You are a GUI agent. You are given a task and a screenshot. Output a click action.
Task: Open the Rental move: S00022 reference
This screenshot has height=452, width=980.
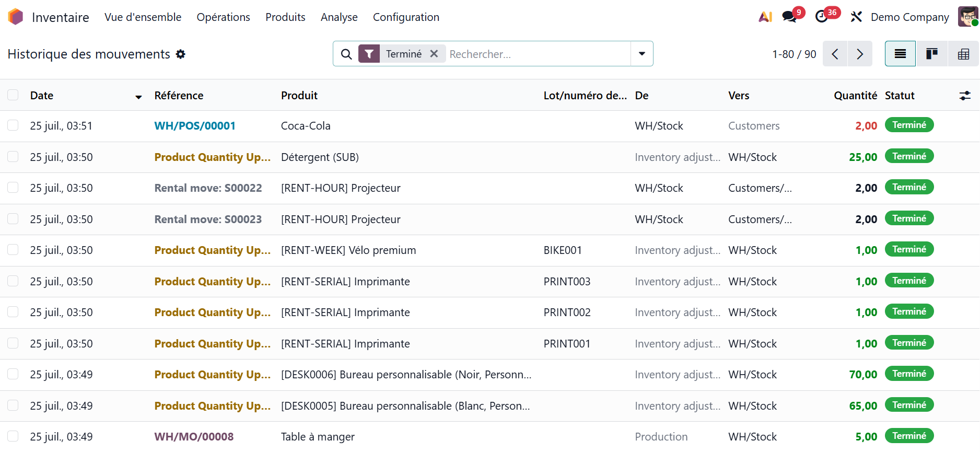point(208,188)
